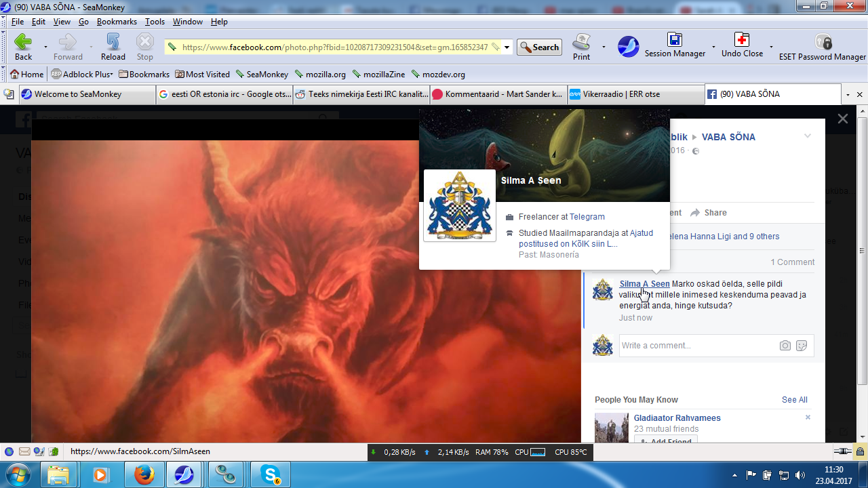Open Skype from the taskbar
868x488 pixels.
point(270,474)
